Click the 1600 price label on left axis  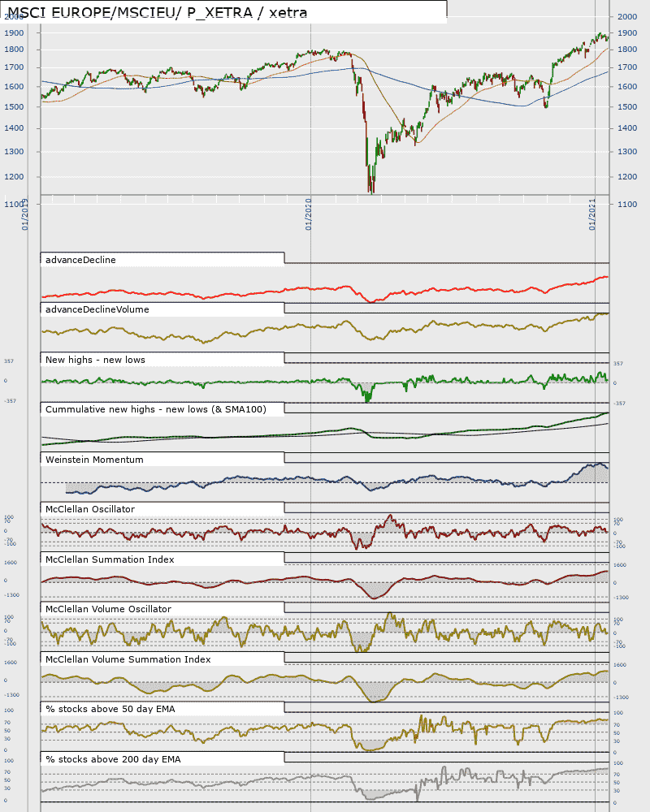click(x=14, y=87)
